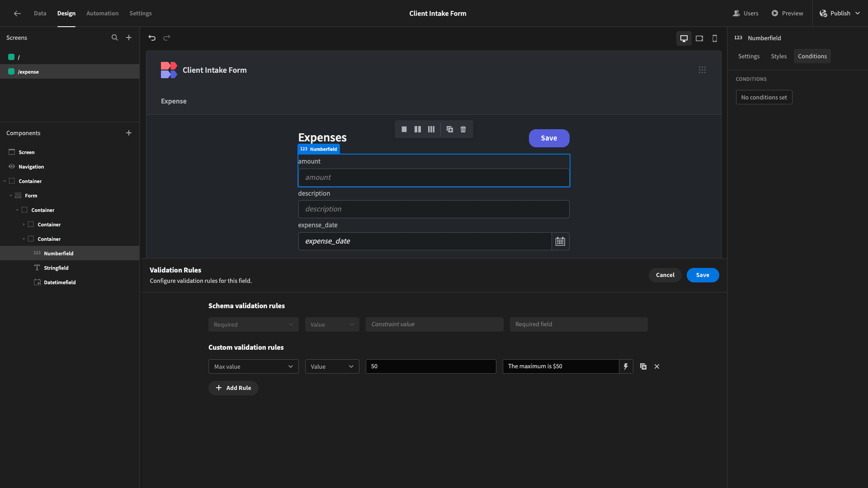868x488 pixels.
Task: Delete the selected Numberfield with trash icon
Action: pyautogui.click(x=463, y=129)
